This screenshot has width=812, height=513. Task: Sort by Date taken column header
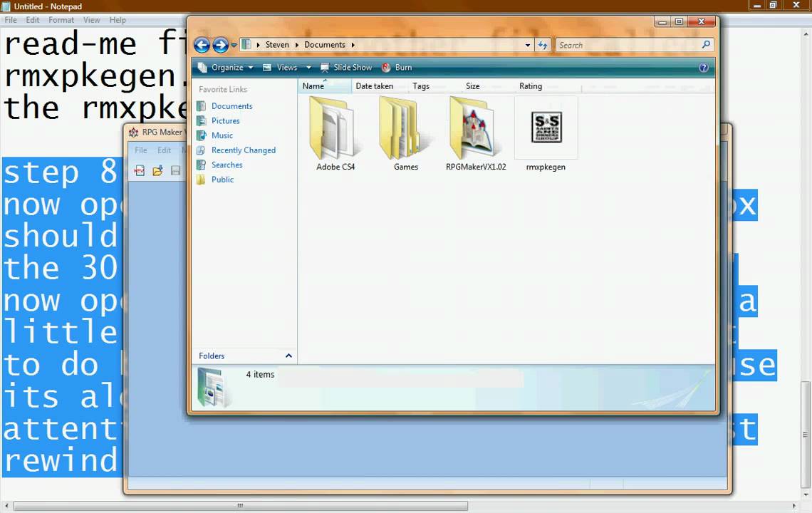click(x=375, y=86)
